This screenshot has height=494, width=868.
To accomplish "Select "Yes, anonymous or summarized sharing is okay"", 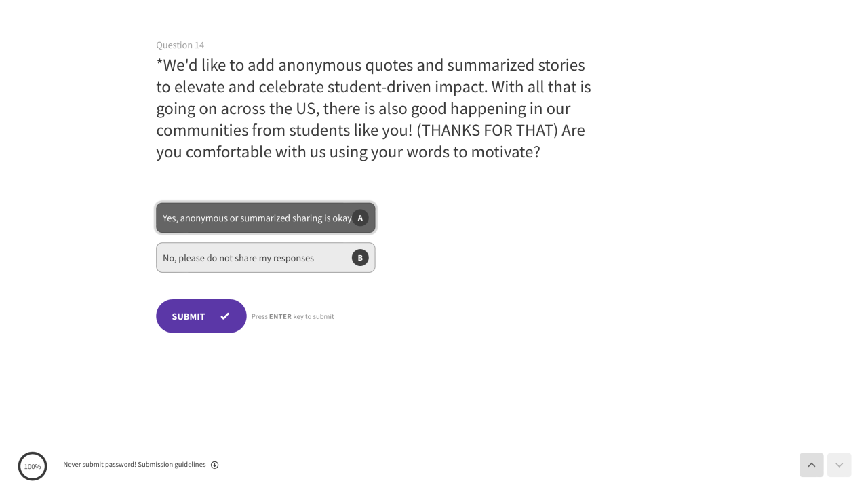I will point(257,218).
